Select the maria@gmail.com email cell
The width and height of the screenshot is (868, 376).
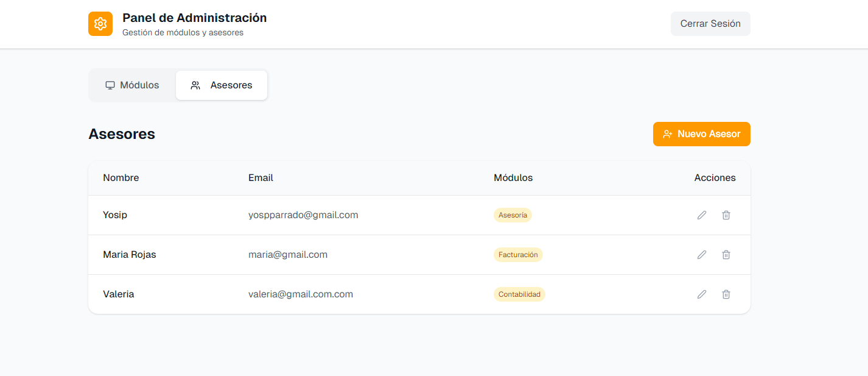[288, 255]
